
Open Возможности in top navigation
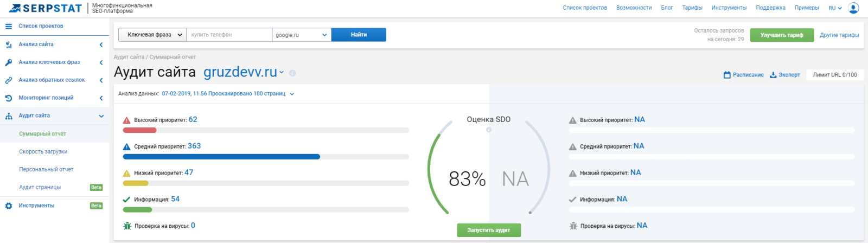(x=634, y=8)
